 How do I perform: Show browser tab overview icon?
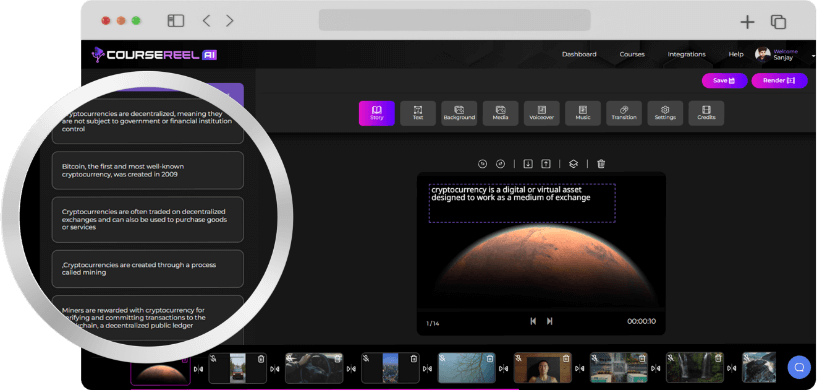[778, 22]
